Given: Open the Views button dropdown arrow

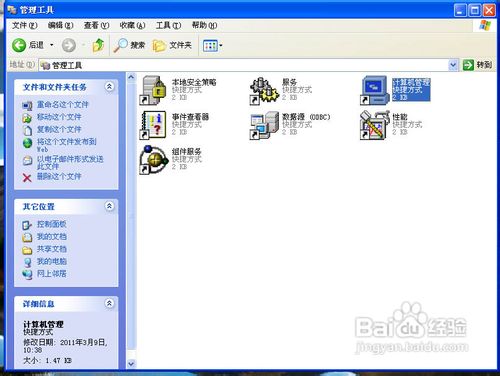Looking at the screenshot, I should (220, 45).
